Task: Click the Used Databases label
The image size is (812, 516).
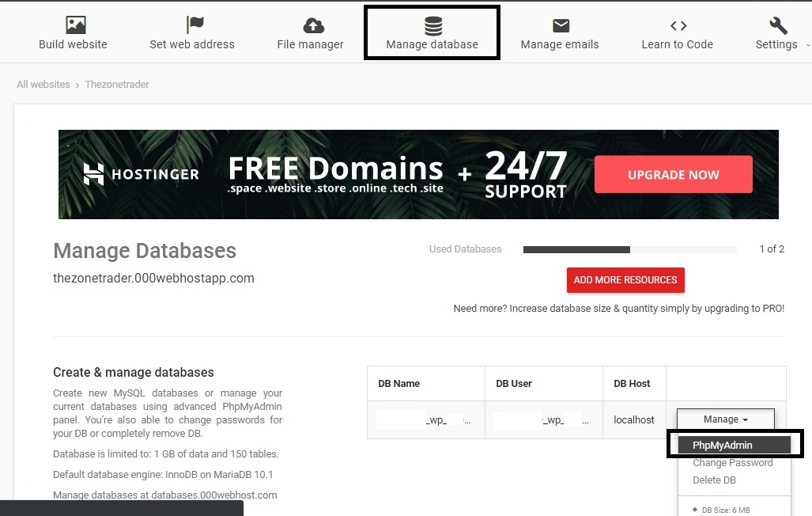Action: point(465,249)
